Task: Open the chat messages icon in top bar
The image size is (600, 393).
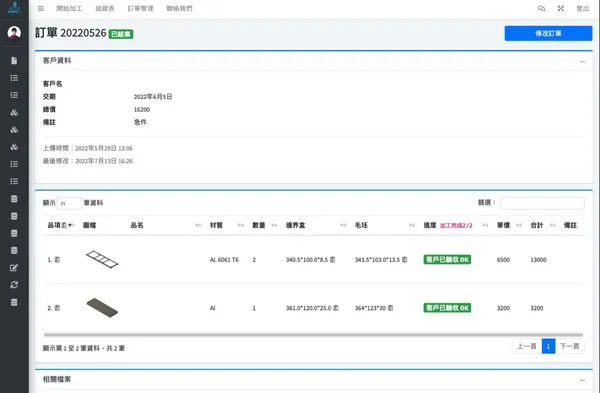Action: pos(541,8)
